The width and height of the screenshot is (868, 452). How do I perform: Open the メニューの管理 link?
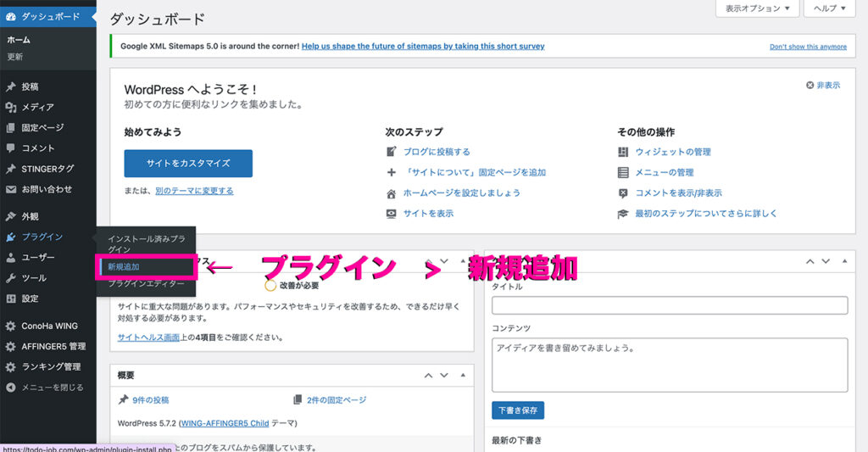coord(665,172)
